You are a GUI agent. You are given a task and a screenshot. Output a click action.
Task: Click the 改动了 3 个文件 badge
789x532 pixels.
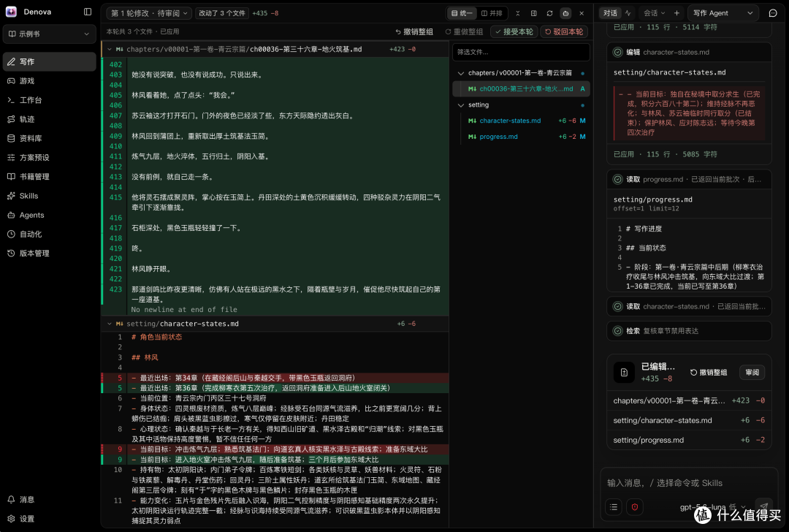222,13
